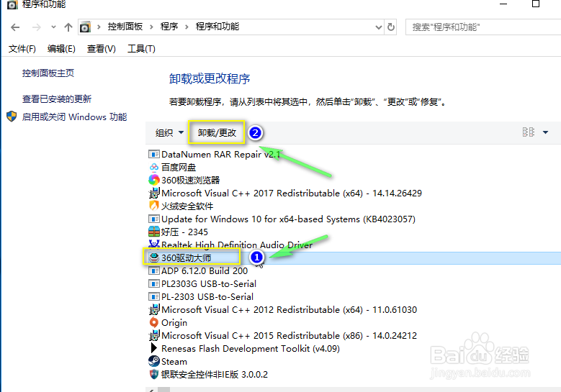This screenshot has width=561, height=392.
Task: Select Visual C++ 2015 installer icon
Action: click(154, 336)
